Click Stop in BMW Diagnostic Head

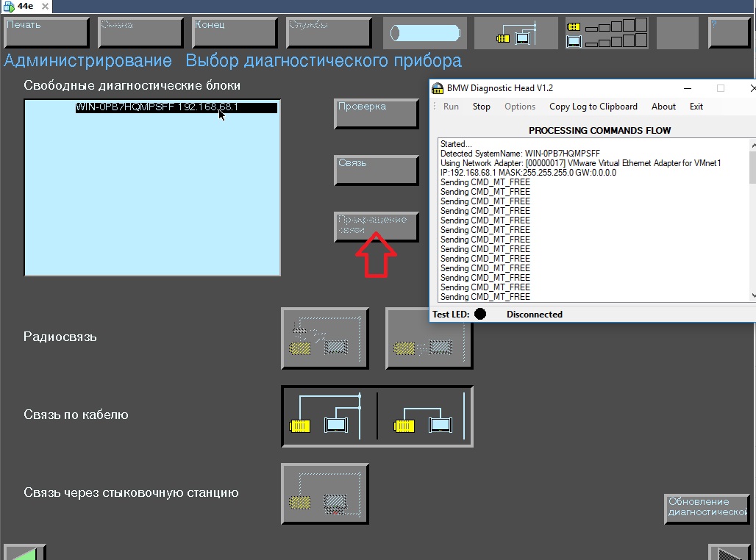(x=481, y=107)
